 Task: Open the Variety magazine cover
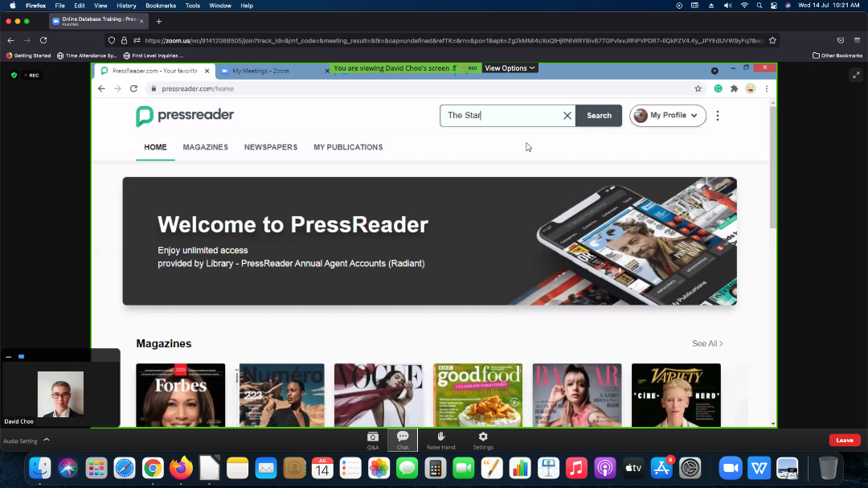[676, 395]
